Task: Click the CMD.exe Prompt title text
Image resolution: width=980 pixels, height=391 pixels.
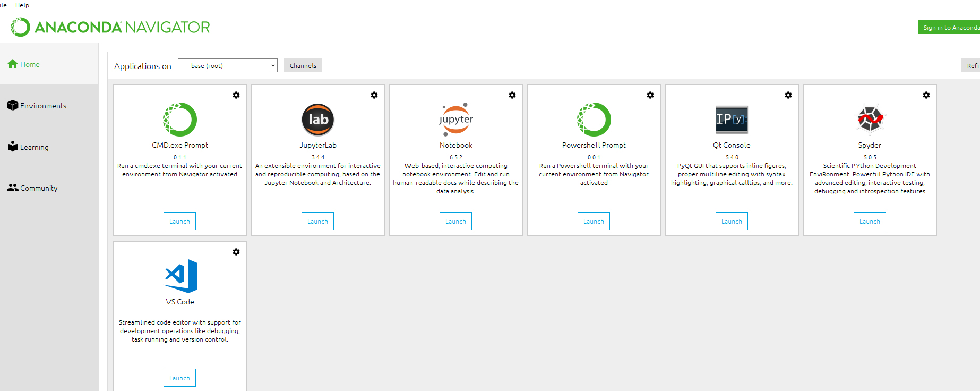Action: coord(180,145)
